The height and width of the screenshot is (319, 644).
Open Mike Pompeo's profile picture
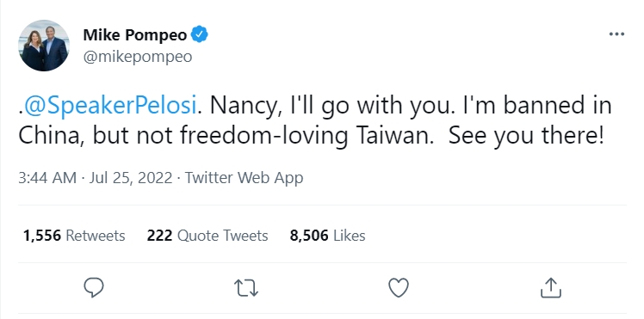[x=44, y=46]
